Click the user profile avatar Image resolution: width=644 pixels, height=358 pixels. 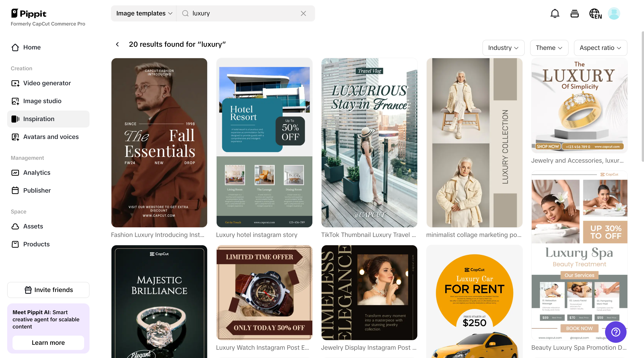tap(614, 13)
